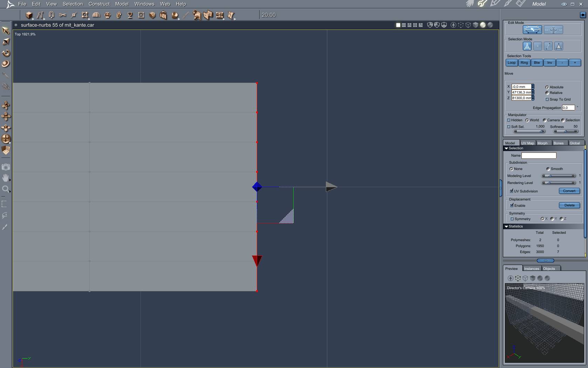Click the sphere tool in the top toolbar
Viewport: 588px width, 368px height.
coord(175,15)
